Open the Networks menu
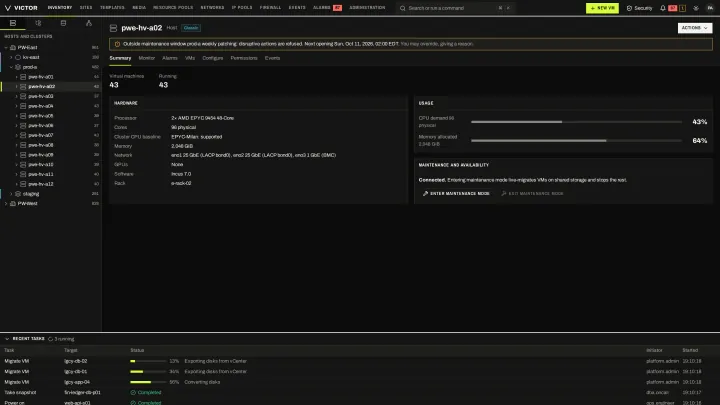The image size is (720, 405). pos(212,8)
